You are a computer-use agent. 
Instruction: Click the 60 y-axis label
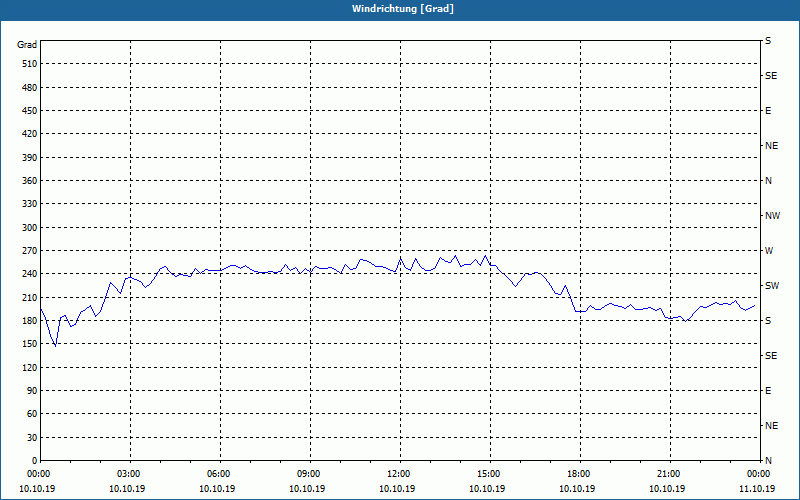coord(32,413)
